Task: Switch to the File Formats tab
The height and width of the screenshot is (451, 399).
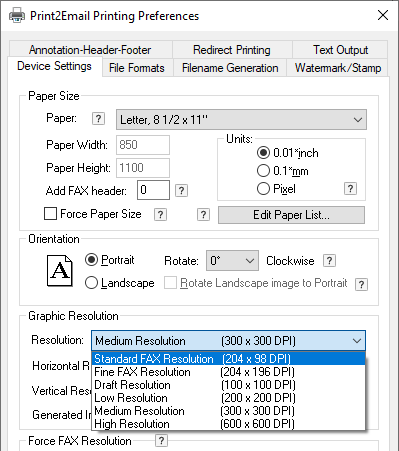Action: 137,68
